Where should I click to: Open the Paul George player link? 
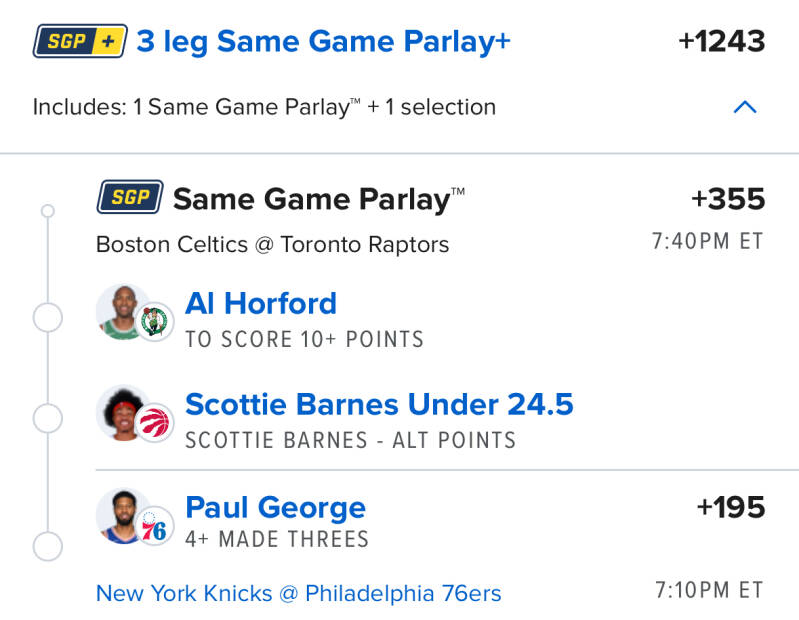(x=275, y=507)
